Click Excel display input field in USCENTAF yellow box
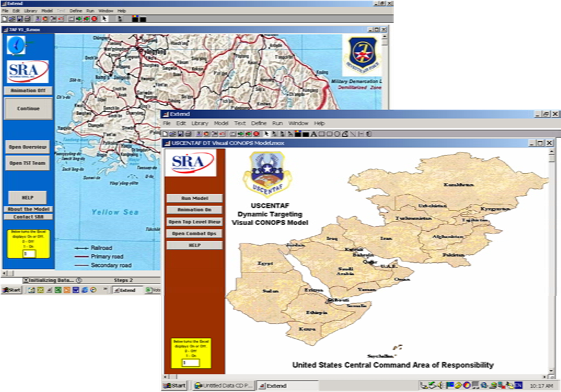Image resolution: width=561 pixels, height=392 pixels. 191,363
